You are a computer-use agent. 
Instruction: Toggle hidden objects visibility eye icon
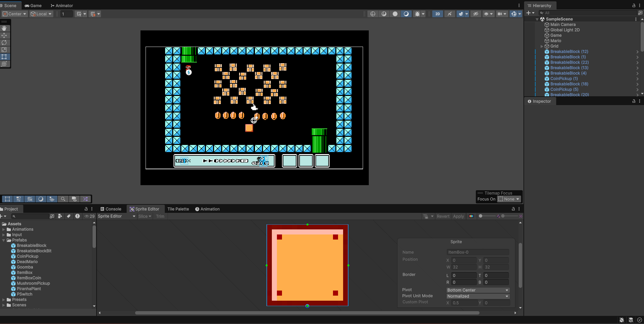click(x=475, y=14)
